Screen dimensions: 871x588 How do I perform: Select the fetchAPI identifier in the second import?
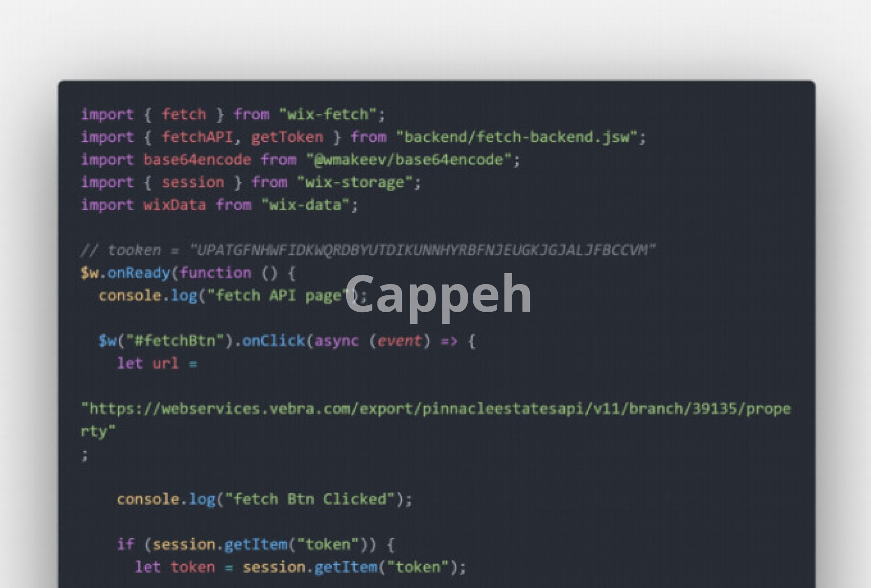(x=197, y=137)
